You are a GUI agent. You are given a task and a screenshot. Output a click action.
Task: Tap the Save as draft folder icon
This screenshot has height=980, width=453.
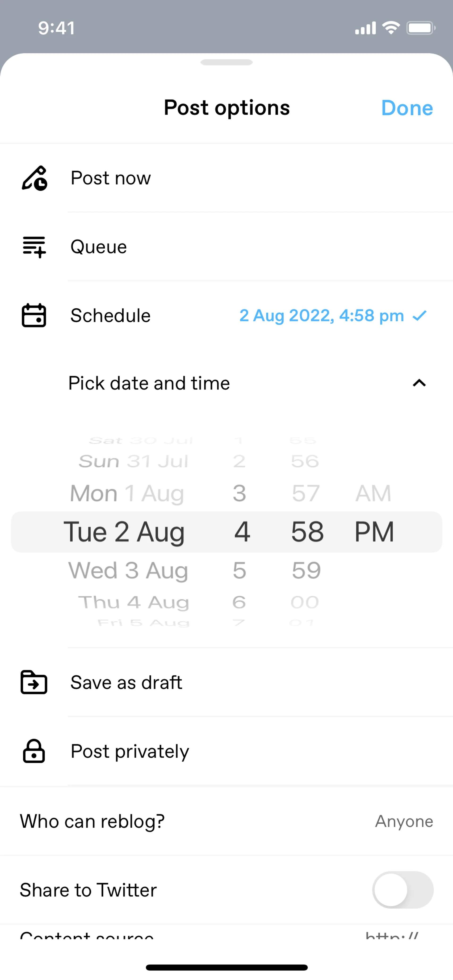[34, 682]
